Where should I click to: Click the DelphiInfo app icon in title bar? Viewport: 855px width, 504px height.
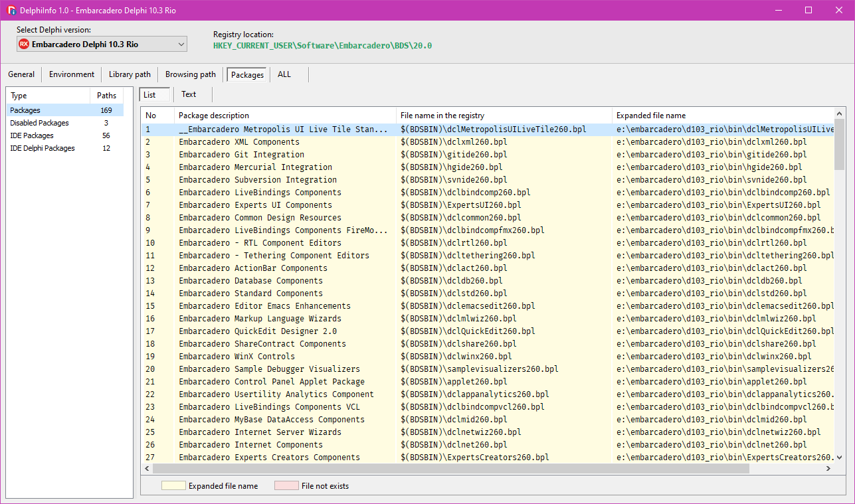tap(12, 11)
